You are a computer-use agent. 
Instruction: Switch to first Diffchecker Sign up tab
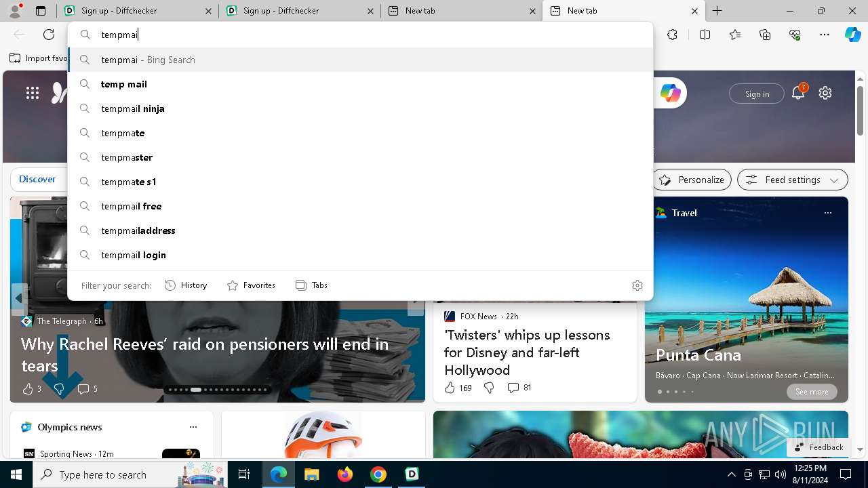(137, 11)
